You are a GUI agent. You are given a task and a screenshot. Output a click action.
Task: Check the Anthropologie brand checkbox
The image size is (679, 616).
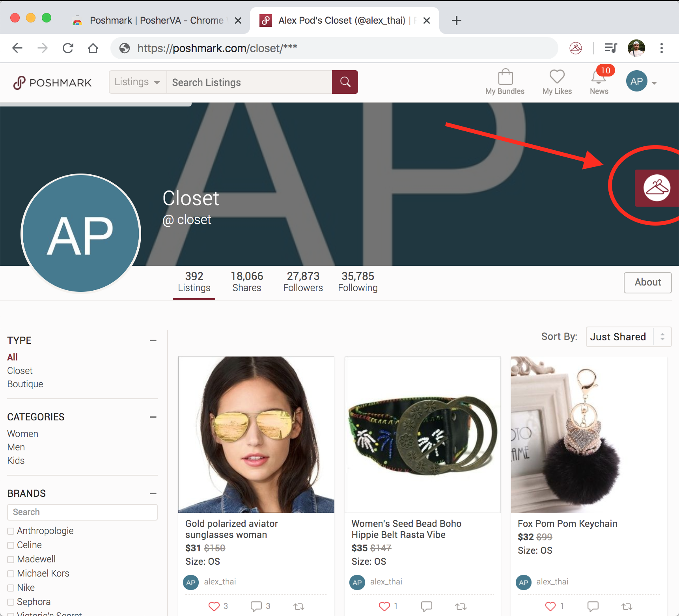click(11, 531)
